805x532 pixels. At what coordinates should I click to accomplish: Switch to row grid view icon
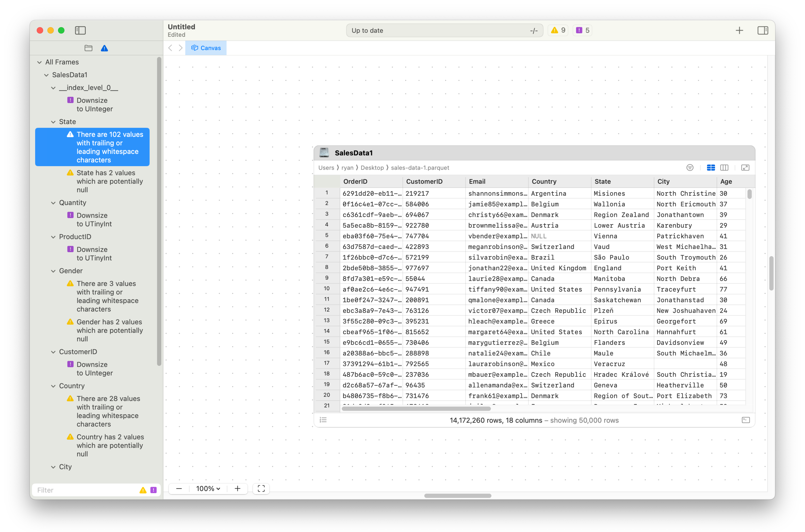711,168
